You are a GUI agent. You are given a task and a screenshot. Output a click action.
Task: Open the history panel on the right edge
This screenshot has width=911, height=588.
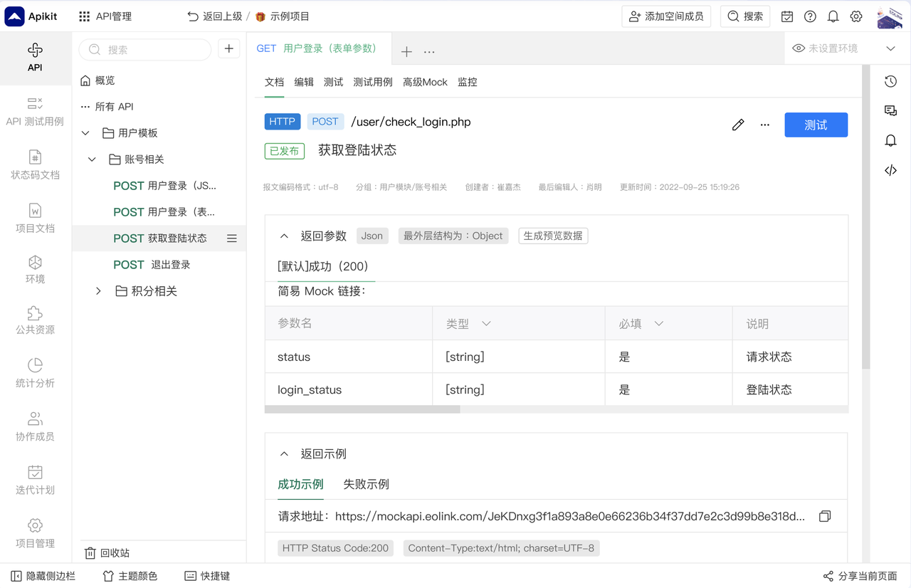(890, 81)
